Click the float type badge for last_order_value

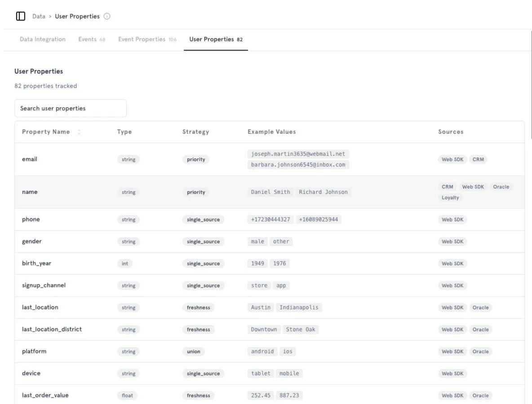[127, 395]
